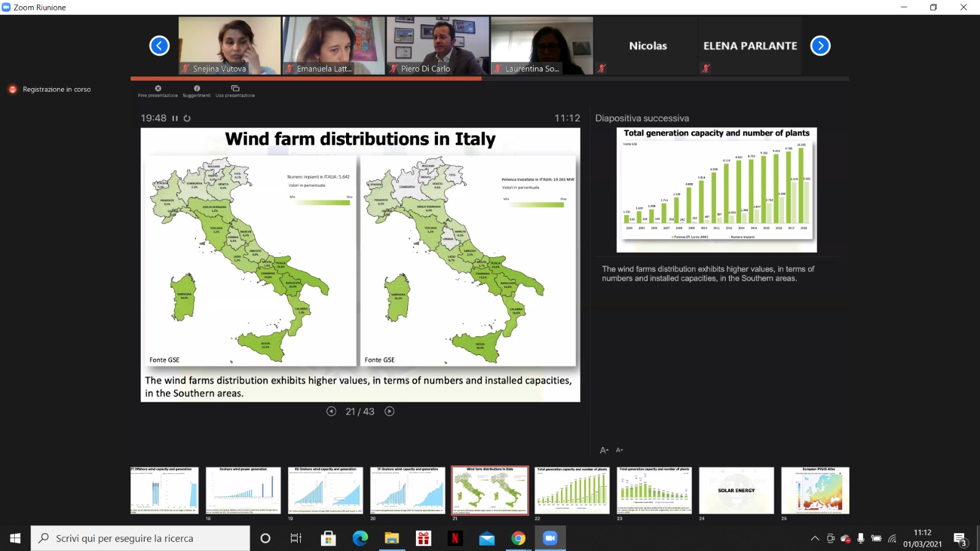This screenshot has height=551, width=980.
Task: Show hidden system tray icons
Action: (x=815, y=539)
